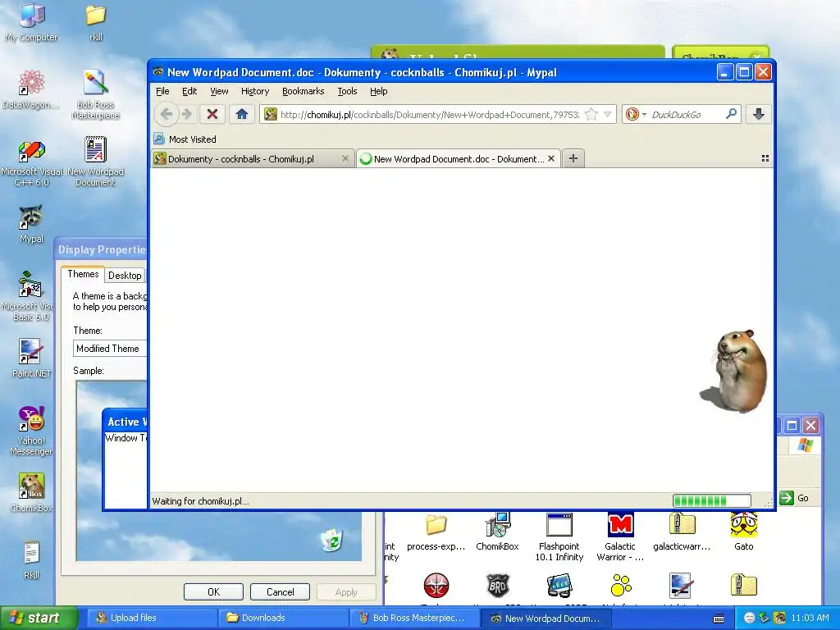Close the Dokumenty - cocknballs tab

(345, 158)
